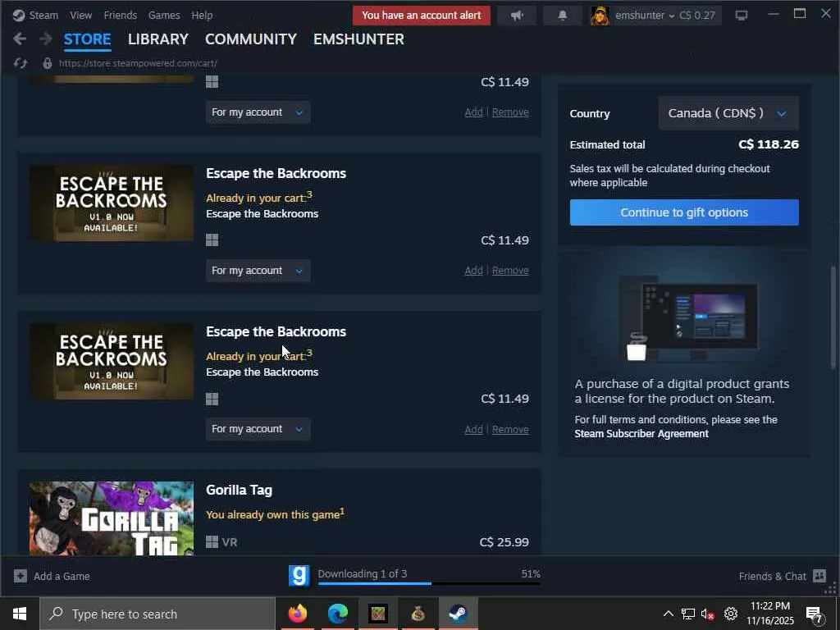
Task: Click the Steam logo icon in menu bar
Action: [19, 15]
